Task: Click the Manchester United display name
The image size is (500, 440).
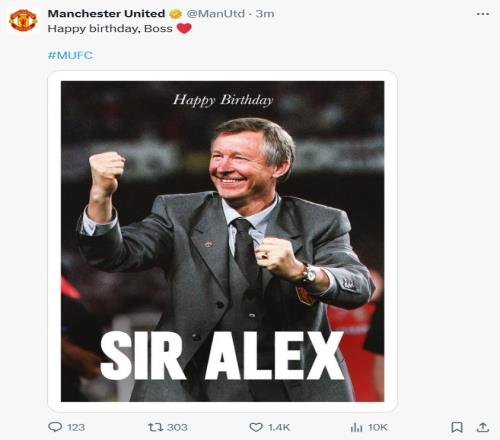Action: [x=106, y=14]
